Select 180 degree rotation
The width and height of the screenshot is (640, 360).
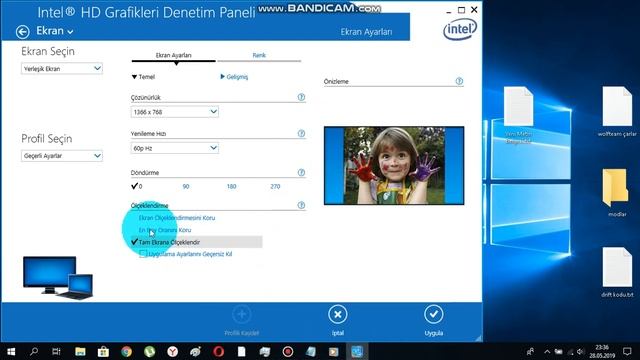click(x=231, y=187)
